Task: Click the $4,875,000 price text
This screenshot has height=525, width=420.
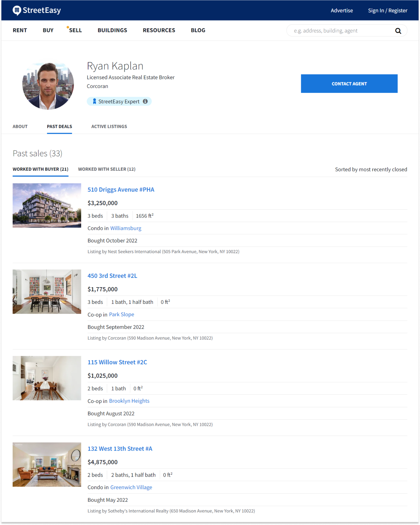Action: (103, 462)
